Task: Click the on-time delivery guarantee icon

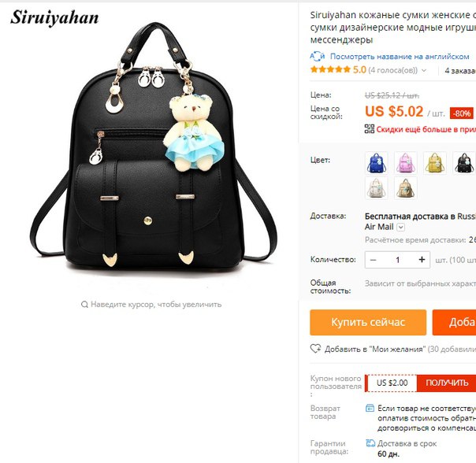Action: [370, 443]
